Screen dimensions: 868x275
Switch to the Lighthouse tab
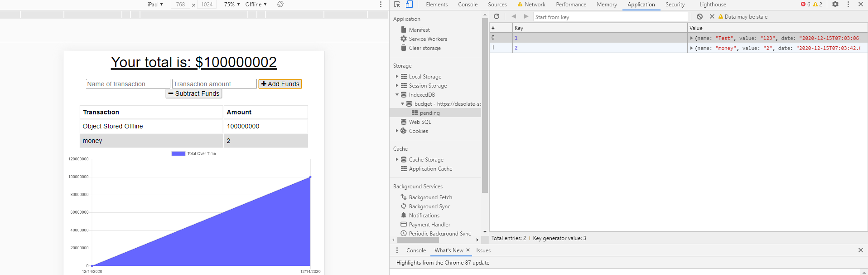713,5
